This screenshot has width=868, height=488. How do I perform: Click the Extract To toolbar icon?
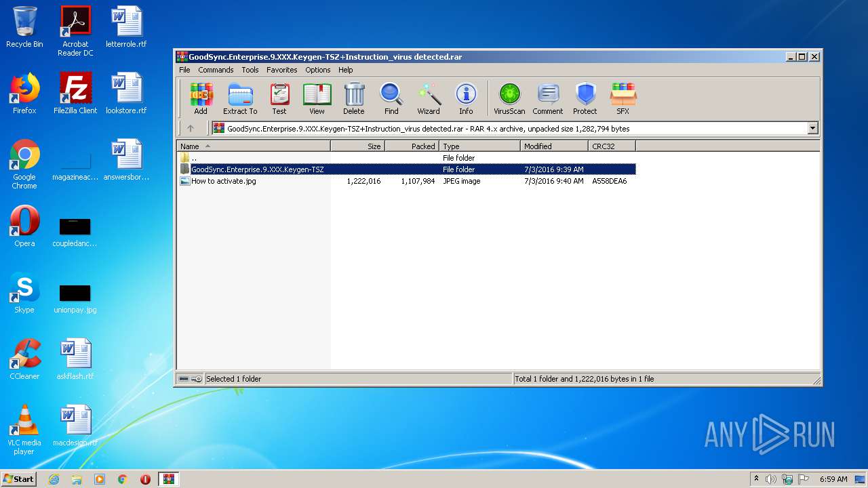pos(240,99)
